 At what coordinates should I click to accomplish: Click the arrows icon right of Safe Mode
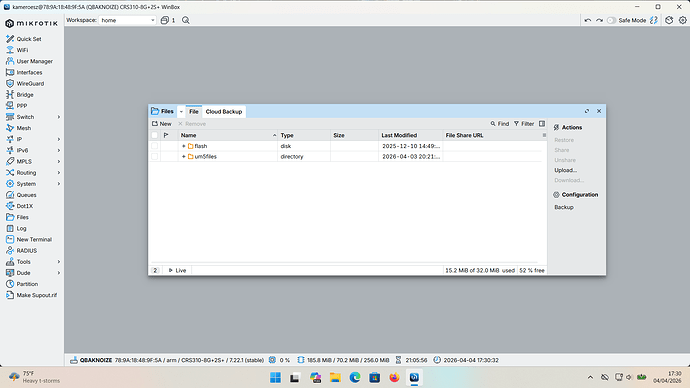pos(654,20)
